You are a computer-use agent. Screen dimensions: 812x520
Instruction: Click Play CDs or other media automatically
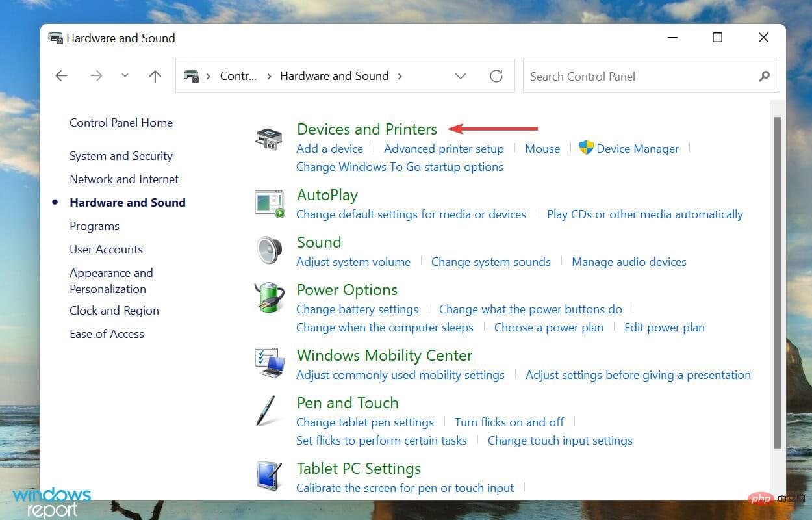[x=645, y=214]
